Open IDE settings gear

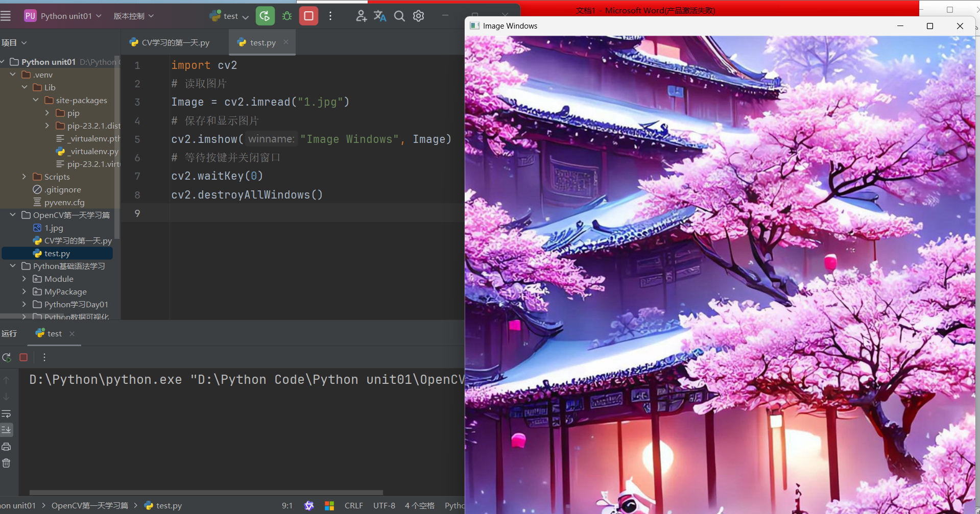pyautogui.click(x=419, y=16)
